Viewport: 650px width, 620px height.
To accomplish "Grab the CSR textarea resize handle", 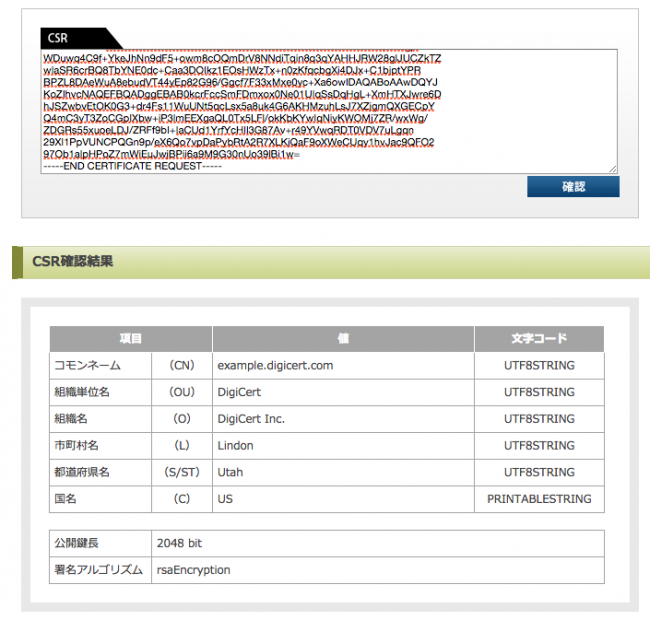I will coord(613,169).
